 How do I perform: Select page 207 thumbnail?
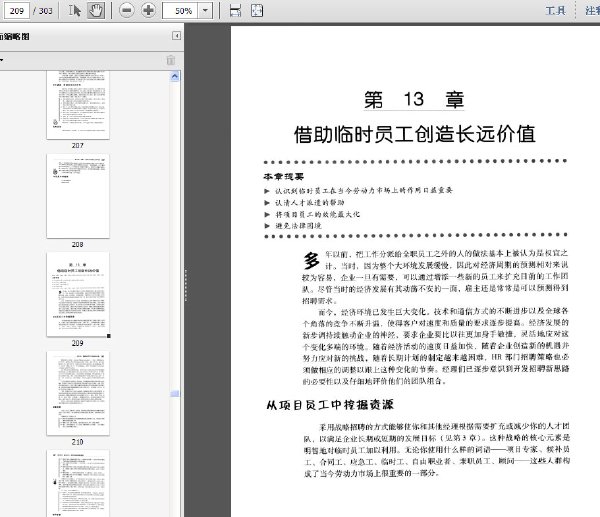tap(78, 104)
